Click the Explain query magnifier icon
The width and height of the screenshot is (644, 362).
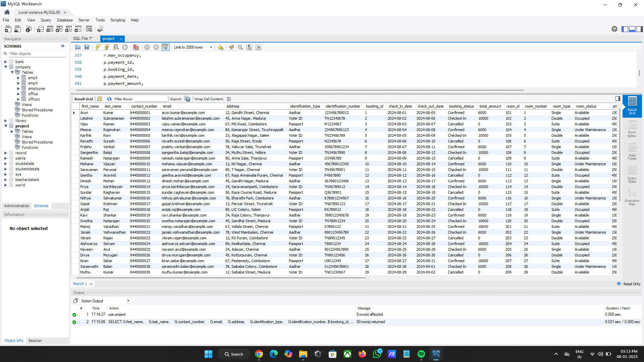point(116,47)
